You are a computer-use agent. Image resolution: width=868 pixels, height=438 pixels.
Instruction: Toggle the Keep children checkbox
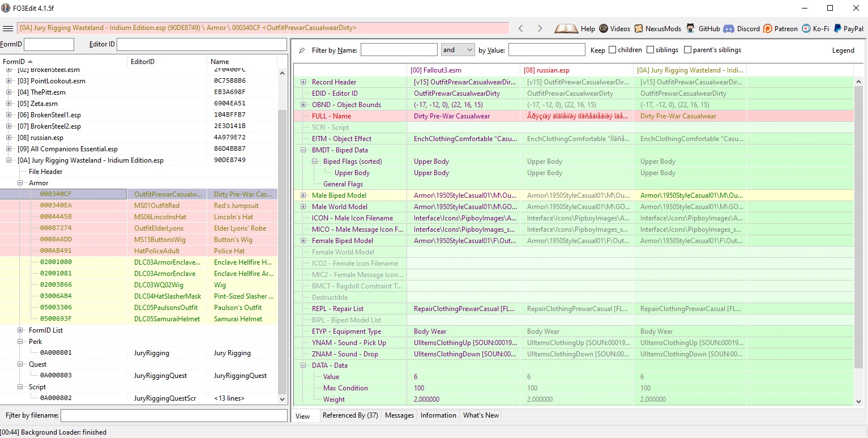(612, 50)
